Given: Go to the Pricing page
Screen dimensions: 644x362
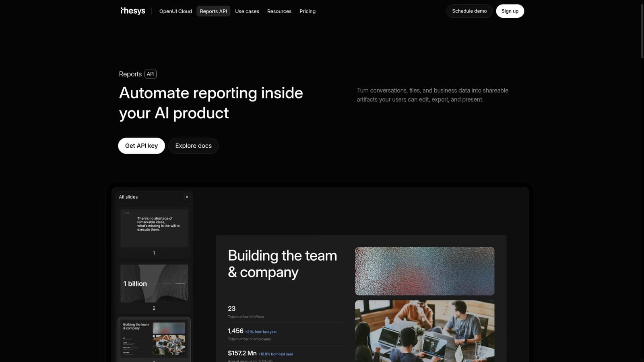Looking at the screenshot, I should (x=308, y=11).
